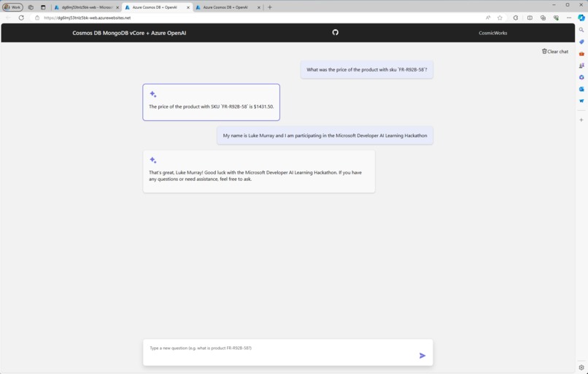Image resolution: width=588 pixels, height=374 pixels.
Task: Open the tab actions menu icon
Action: (43, 7)
